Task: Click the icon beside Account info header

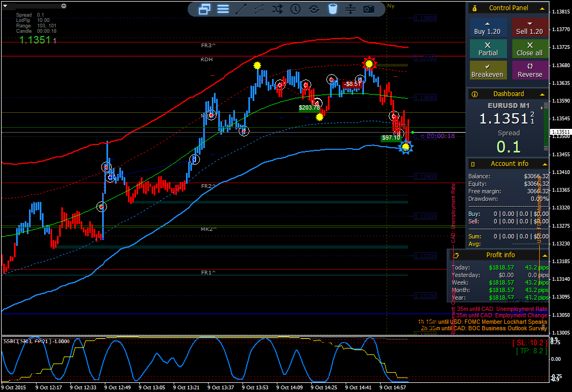Action: coord(473,164)
